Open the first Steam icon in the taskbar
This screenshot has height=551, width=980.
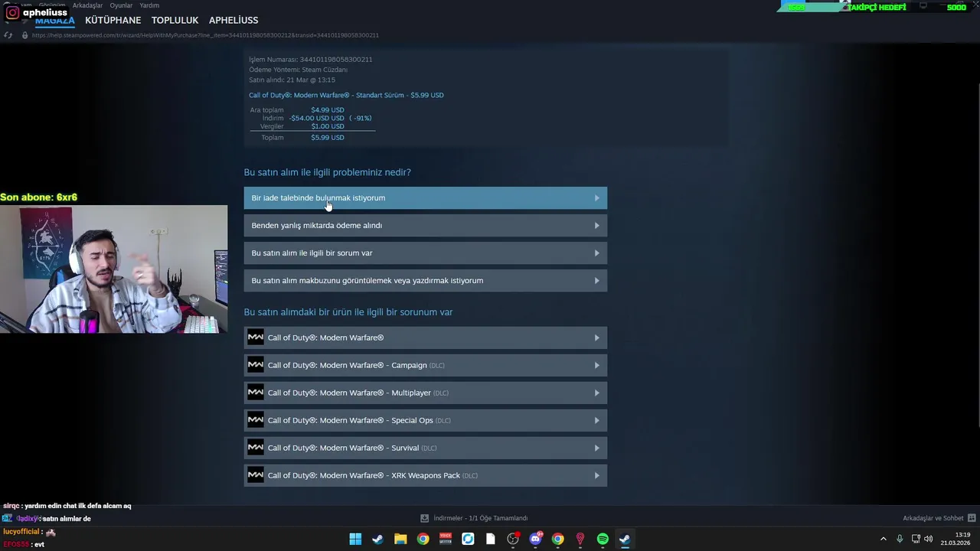(377, 539)
